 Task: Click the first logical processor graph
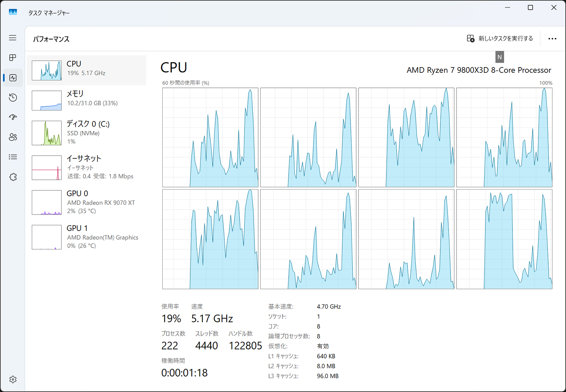(x=210, y=138)
